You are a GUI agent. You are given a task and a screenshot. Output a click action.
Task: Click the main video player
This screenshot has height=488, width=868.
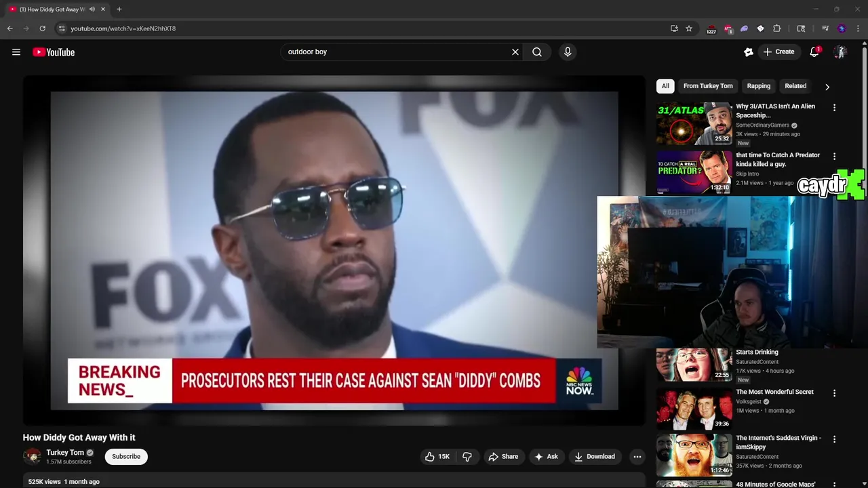click(x=334, y=251)
